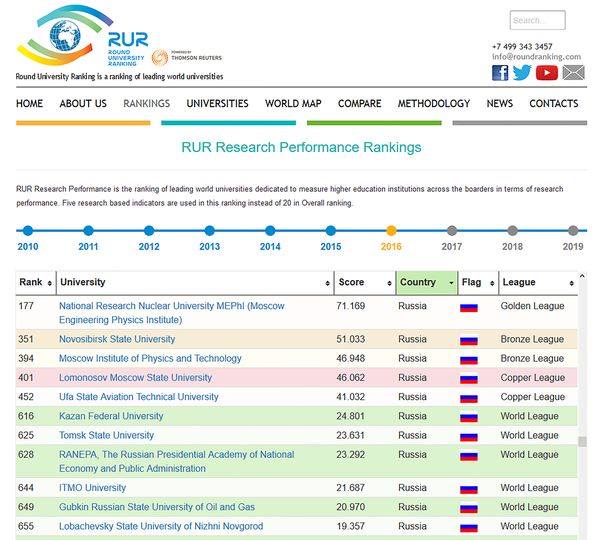Click the info@roundranking.com email link
This screenshot has height=540, width=600.
pyautogui.click(x=536, y=57)
